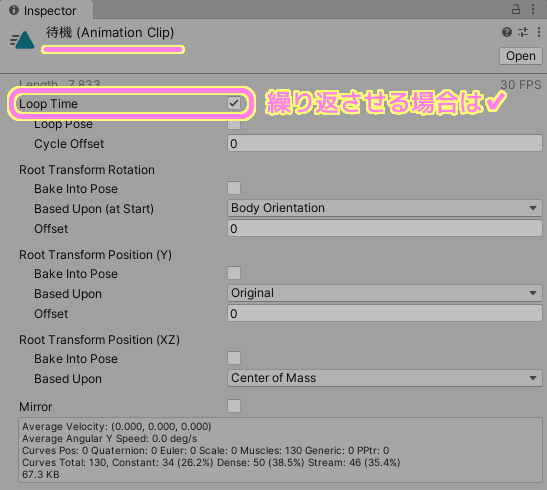The height and width of the screenshot is (490, 547).
Task: Open the help reference icon
Action: pyautogui.click(x=507, y=32)
